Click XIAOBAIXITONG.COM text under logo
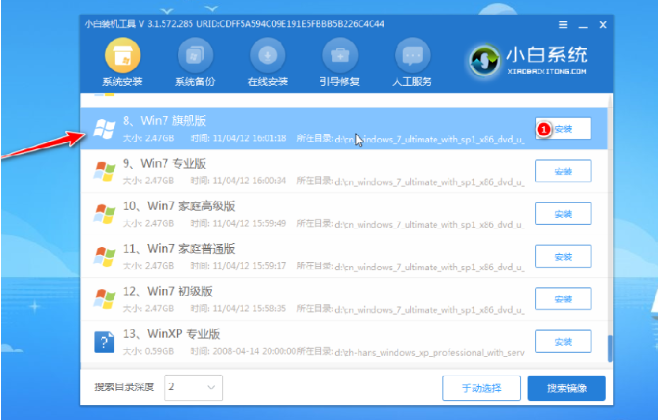The height and width of the screenshot is (420, 658). tap(547, 72)
